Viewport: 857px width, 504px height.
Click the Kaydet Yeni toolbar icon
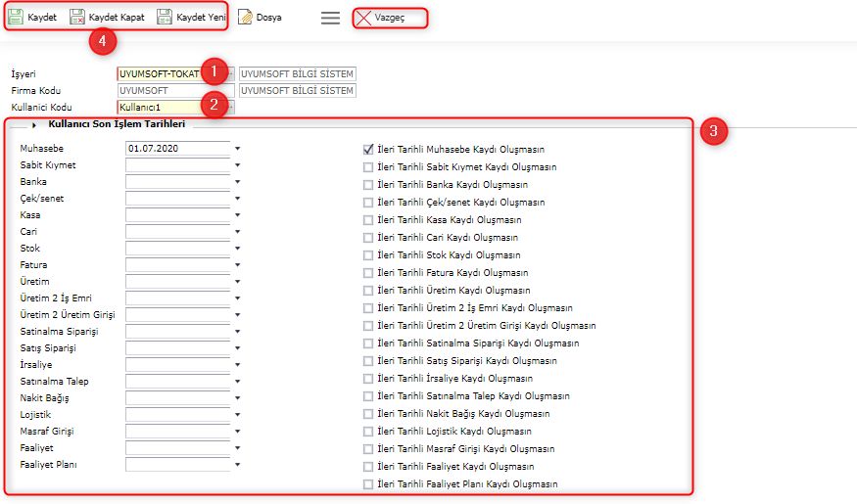165,18
